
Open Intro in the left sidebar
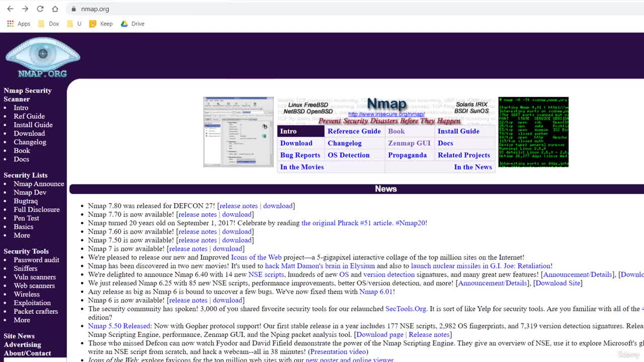(21, 108)
